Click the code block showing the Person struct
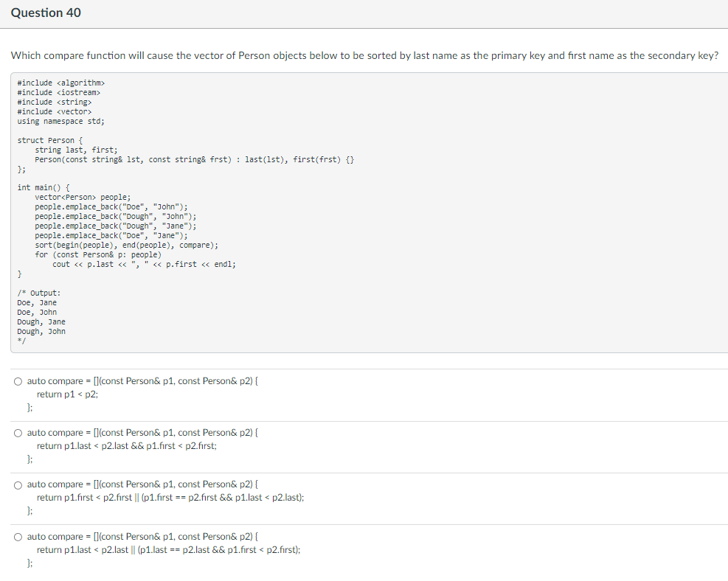Viewport: 728px width, 581px height. click(184, 150)
